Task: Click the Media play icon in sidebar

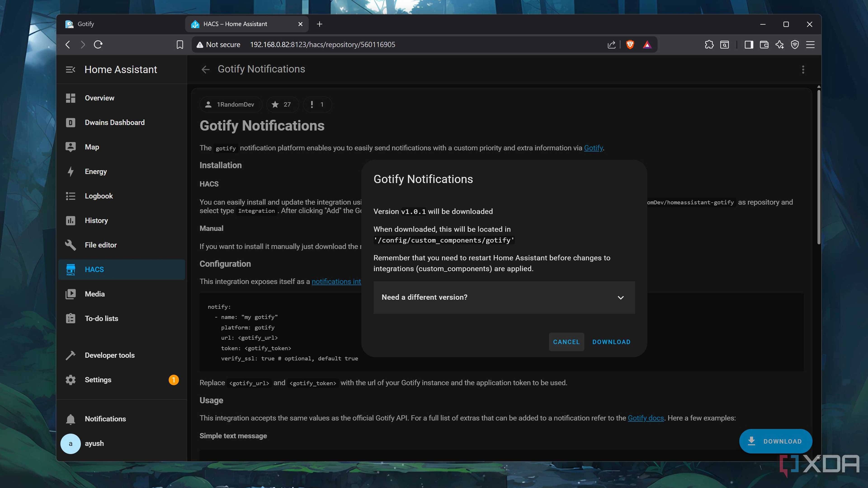Action: point(71,294)
